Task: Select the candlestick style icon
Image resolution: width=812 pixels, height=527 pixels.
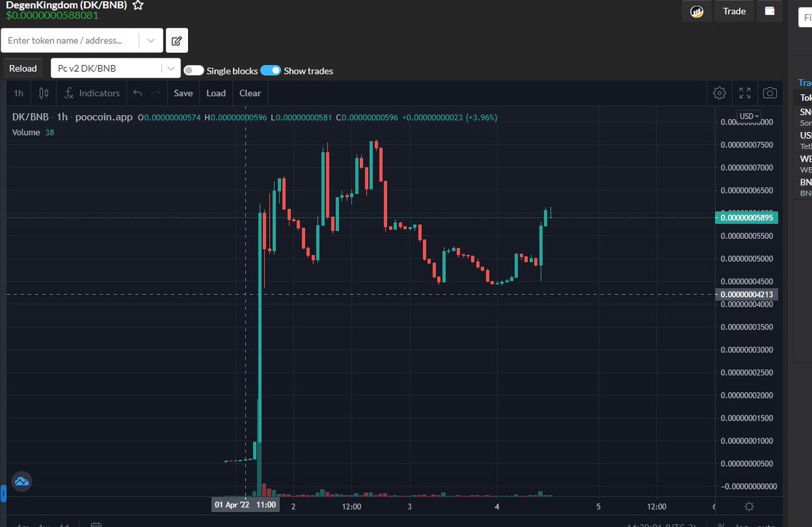Action: (x=43, y=93)
